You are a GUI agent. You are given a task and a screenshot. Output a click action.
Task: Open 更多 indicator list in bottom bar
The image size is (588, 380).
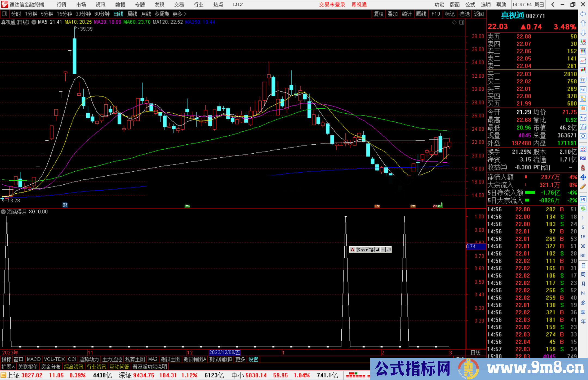tap(240, 359)
